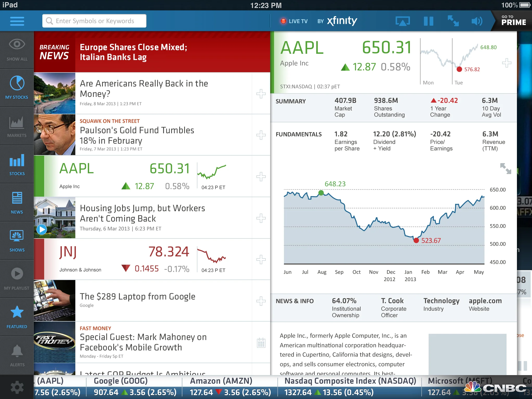Image resolution: width=532 pixels, height=399 pixels.
Task: Add Housing Jobs story via plus icon
Action: [x=261, y=218]
